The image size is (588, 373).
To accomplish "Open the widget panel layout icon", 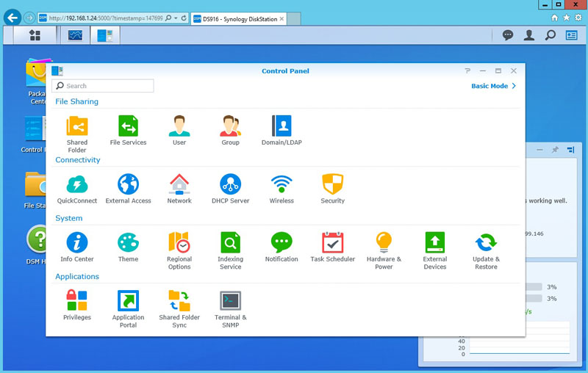I will [x=571, y=150].
